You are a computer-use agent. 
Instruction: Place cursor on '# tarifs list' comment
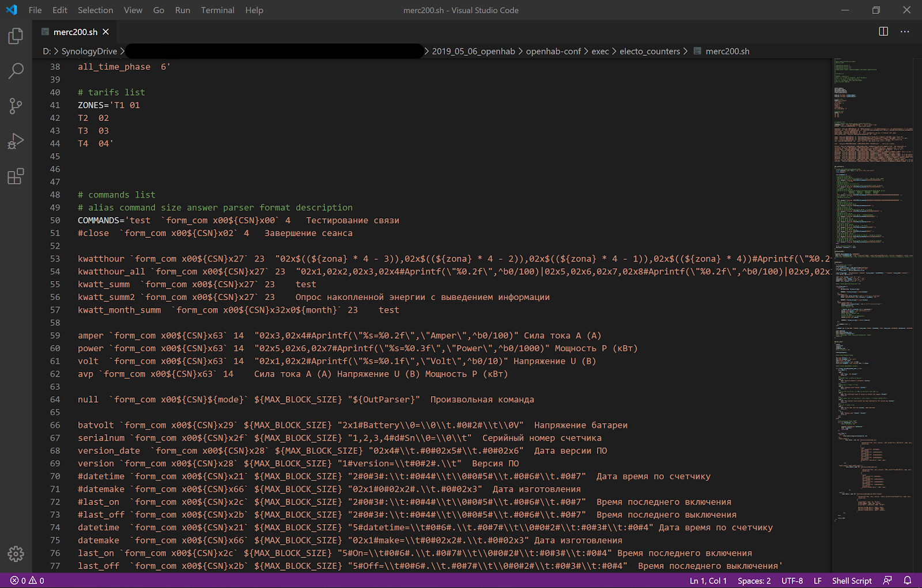[111, 92]
